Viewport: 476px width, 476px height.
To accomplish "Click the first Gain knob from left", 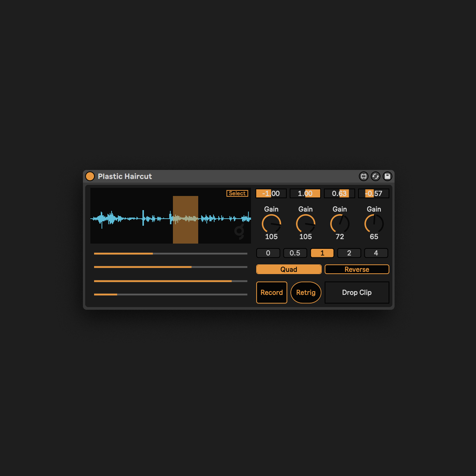I will point(271,223).
